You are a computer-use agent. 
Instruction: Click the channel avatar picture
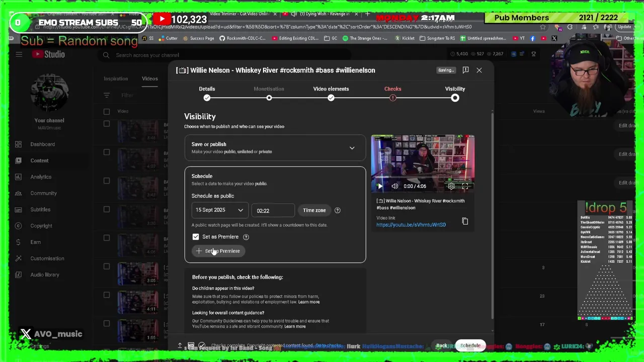coord(49,93)
